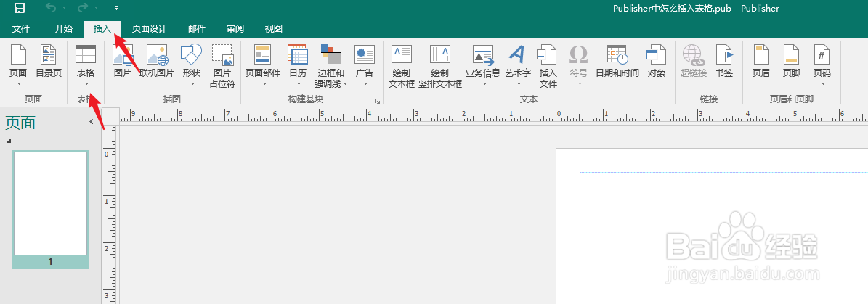Insert a 图片 picture
This screenshot has width=868, height=304.
122,61
